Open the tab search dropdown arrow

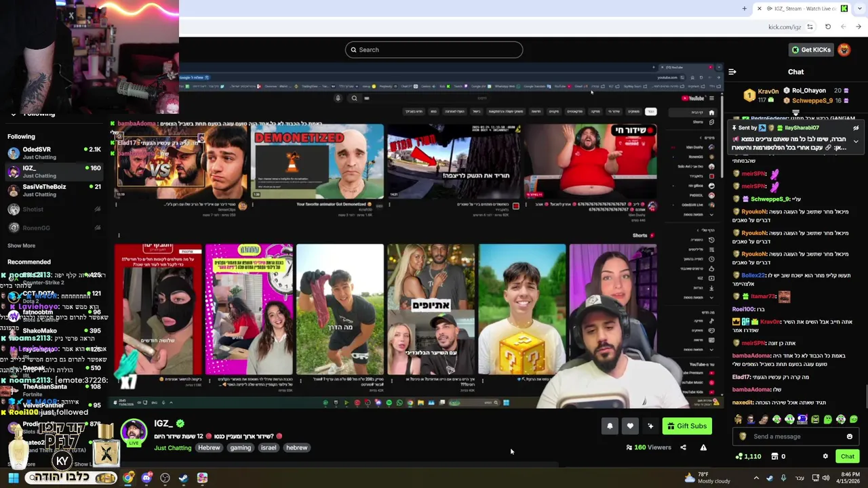pos(859,9)
